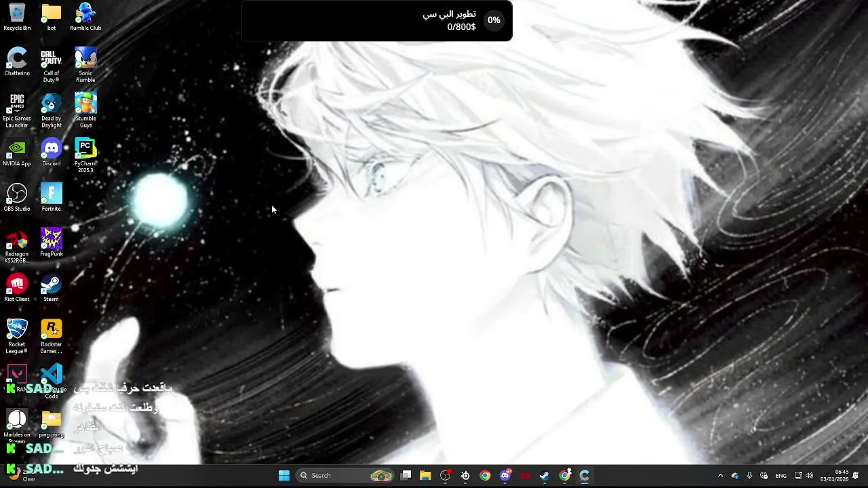Open the second Chrome profile taskbar icon
The image size is (868, 488).
[x=565, y=476]
